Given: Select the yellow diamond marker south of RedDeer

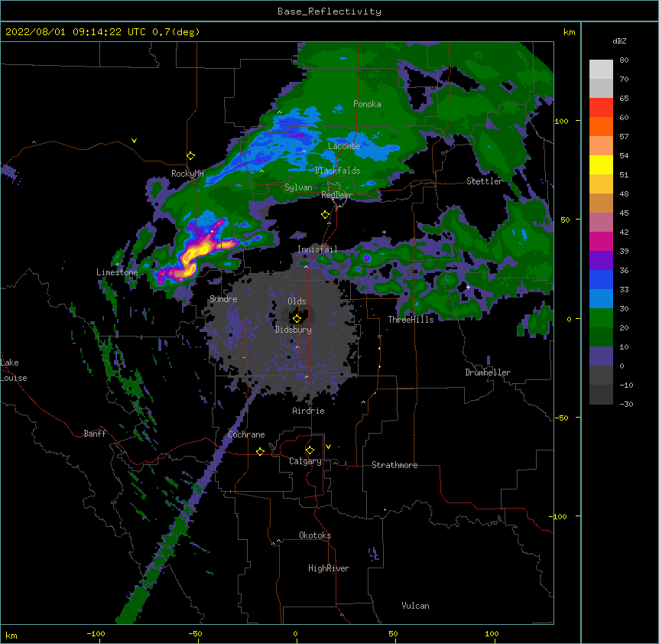Looking at the screenshot, I should 326,215.
